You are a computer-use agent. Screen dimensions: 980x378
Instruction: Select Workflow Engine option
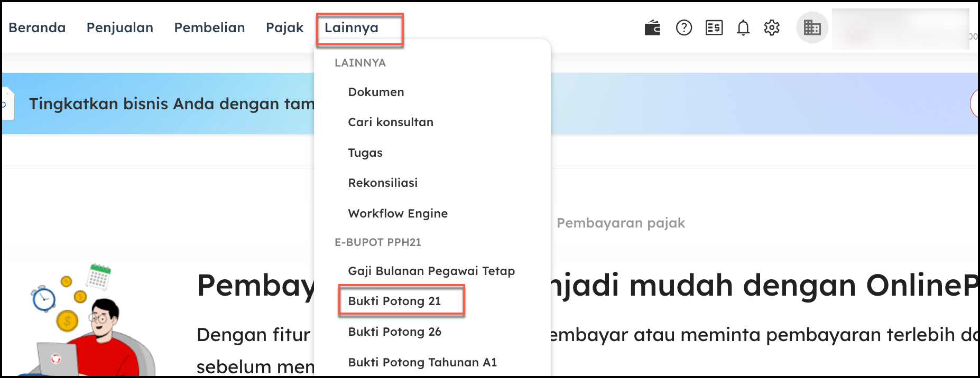[x=397, y=213]
